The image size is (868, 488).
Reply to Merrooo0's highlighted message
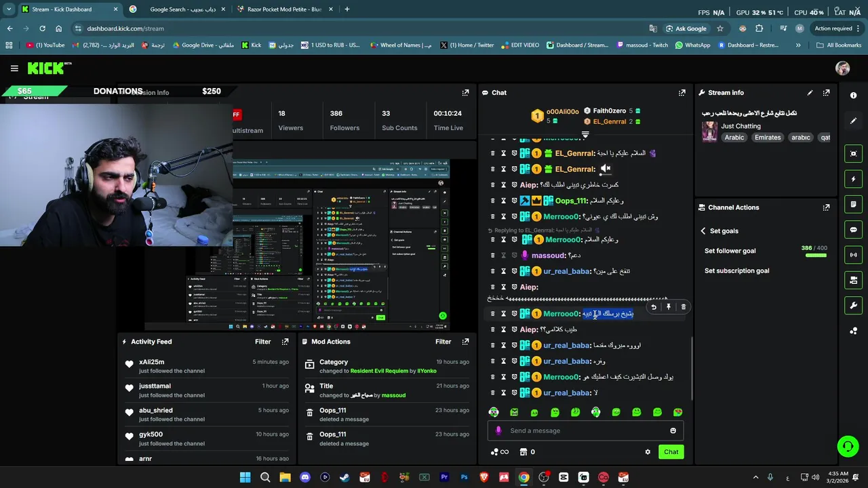(654, 307)
